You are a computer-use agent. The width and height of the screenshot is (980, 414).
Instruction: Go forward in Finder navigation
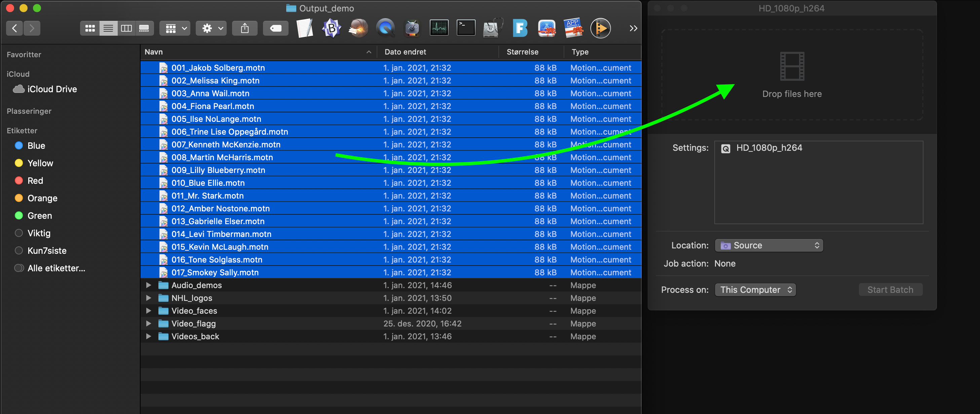(32, 28)
